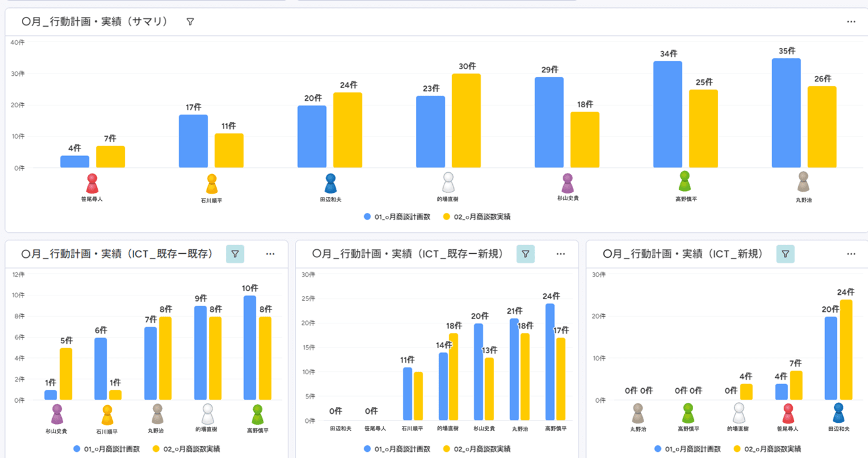Click blue 24件 bar for 高野慎平 in ICT_既存ー新規

tap(550, 362)
